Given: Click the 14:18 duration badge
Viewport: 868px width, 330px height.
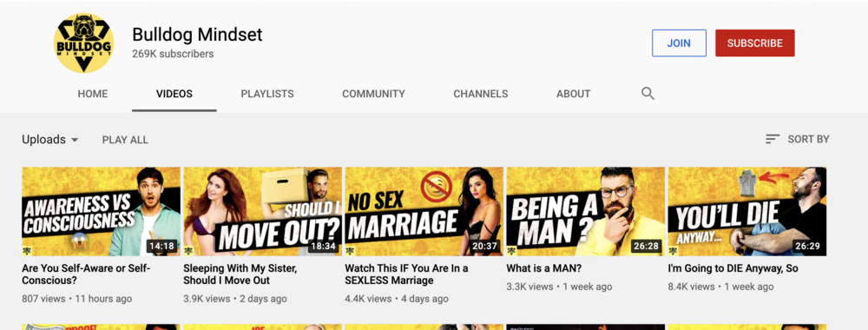Looking at the screenshot, I should point(161,247).
